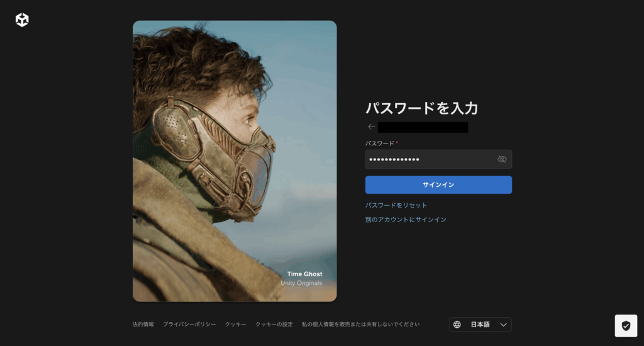Open the shield privacy badge icon

[625, 326]
